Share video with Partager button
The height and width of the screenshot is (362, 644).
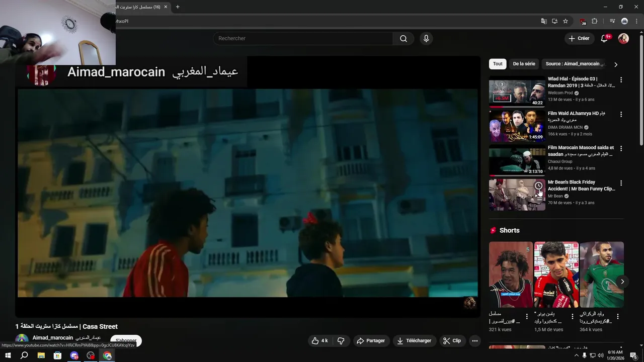[x=371, y=340]
